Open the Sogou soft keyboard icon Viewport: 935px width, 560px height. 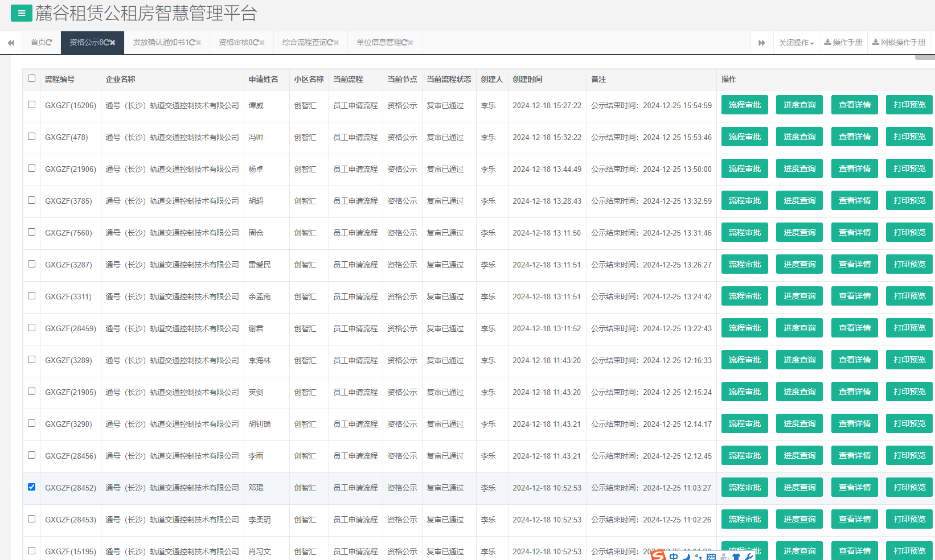click(711, 556)
